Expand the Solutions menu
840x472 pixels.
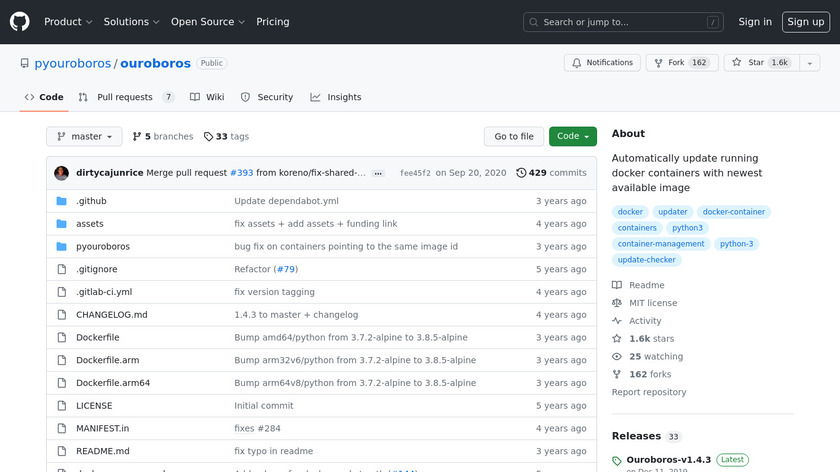(x=131, y=22)
